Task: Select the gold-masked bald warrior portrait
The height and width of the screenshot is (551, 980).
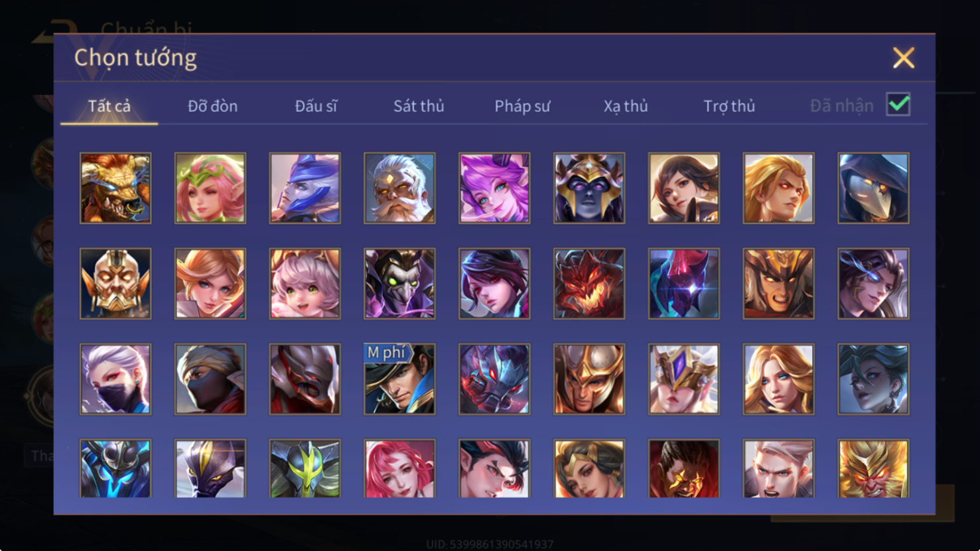Action: pyautogui.click(x=115, y=284)
